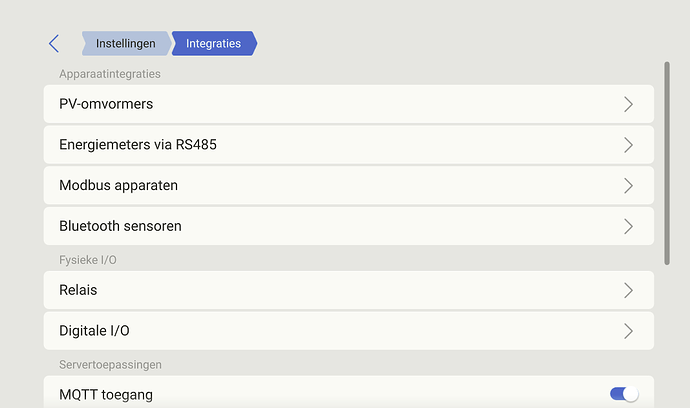The width and height of the screenshot is (690, 408).
Task: Tap the Digitale I/O chevron icon
Action: (x=628, y=331)
